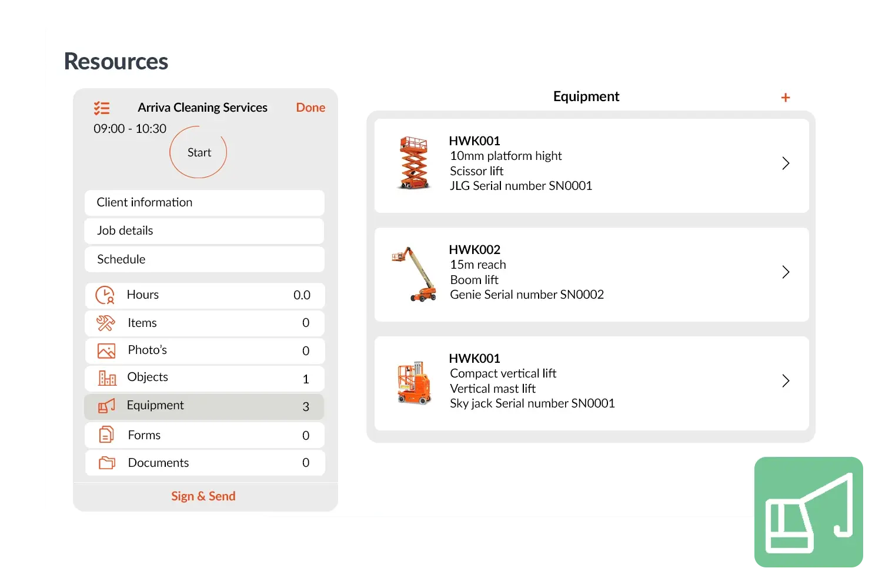Expand Vertical mast lift chevron
Image resolution: width=882 pixels, height=588 pixels.
click(x=786, y=381)
